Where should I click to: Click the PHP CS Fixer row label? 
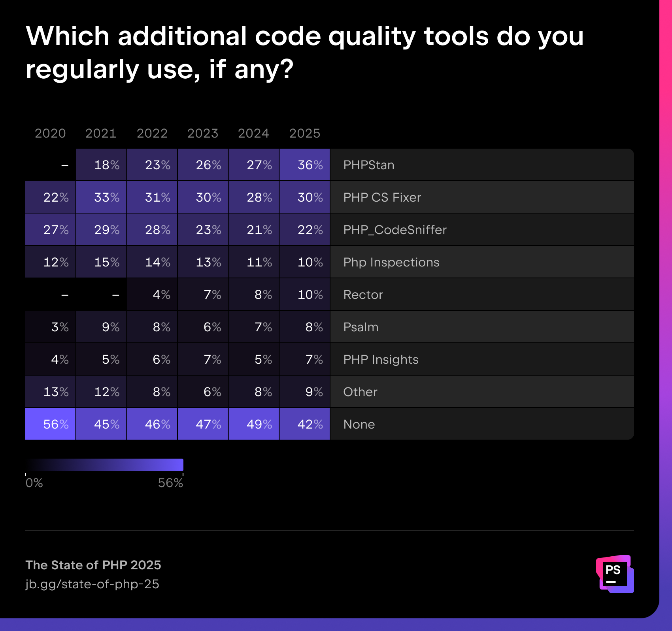click(x=382, y=197)
